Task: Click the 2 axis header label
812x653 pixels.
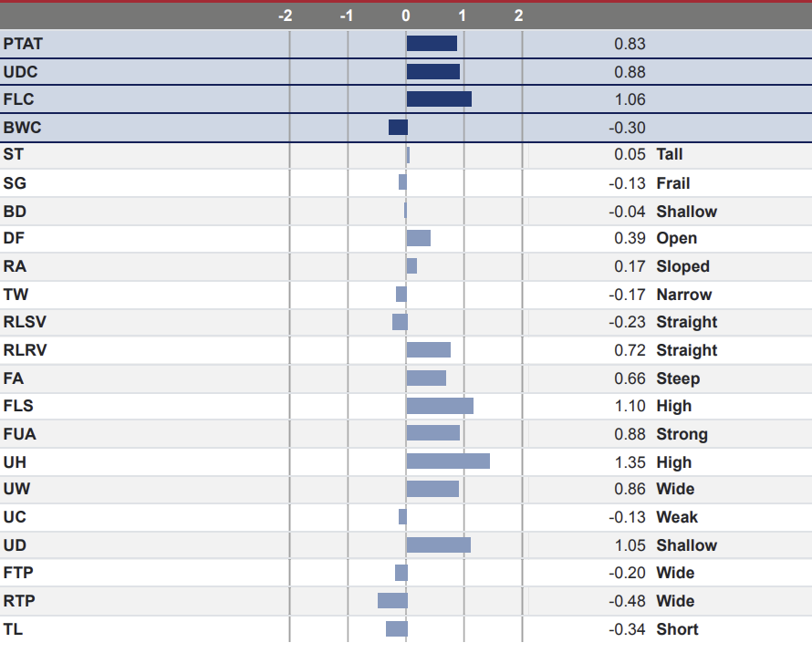Action: (518, 15)
